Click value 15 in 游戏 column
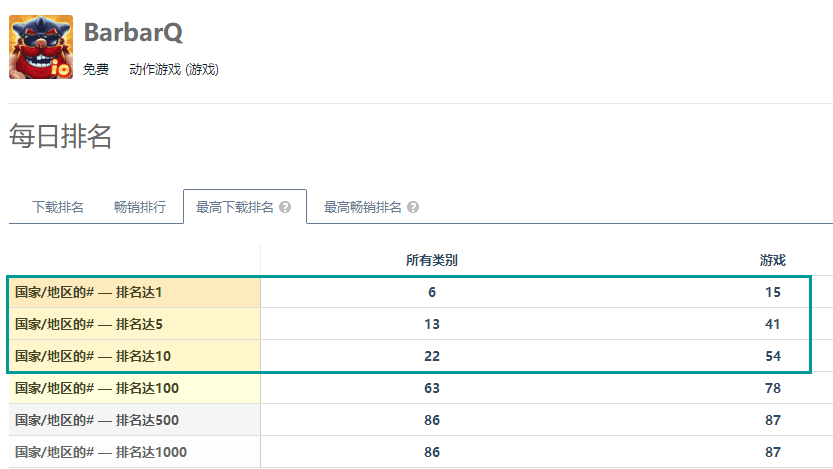 coord(773,292)
